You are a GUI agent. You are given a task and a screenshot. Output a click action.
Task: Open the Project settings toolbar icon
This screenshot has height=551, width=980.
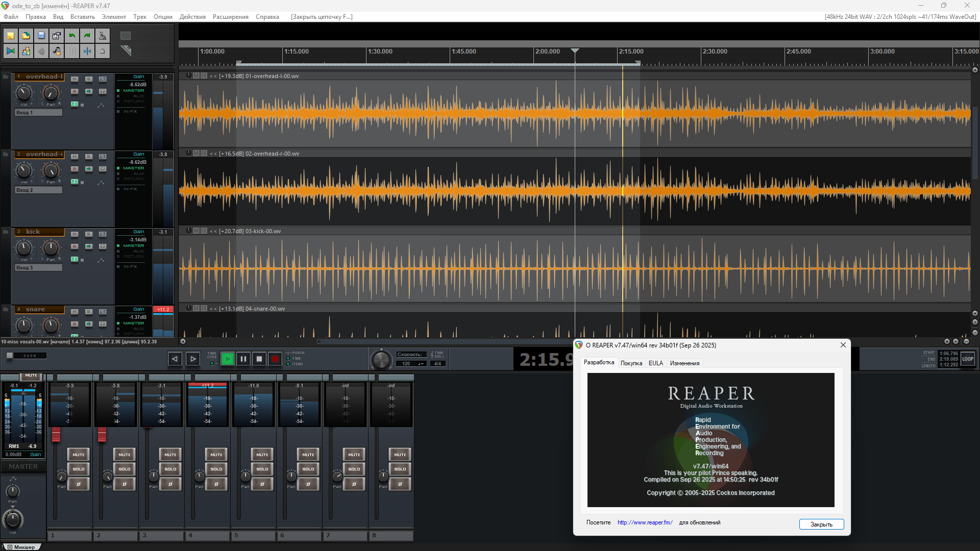coord(57,36)
